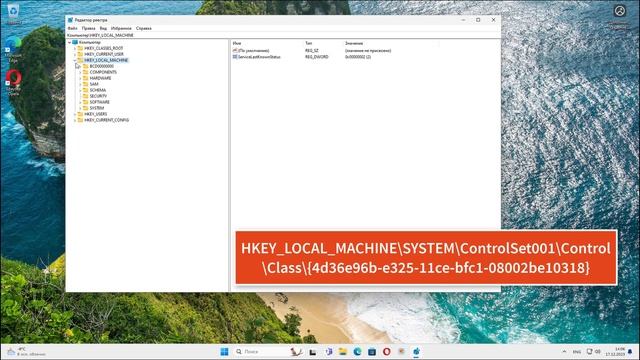Viewport: 640px width, 360px height.
Task: Open the Windows Start menu
Action: click(224, 351)
